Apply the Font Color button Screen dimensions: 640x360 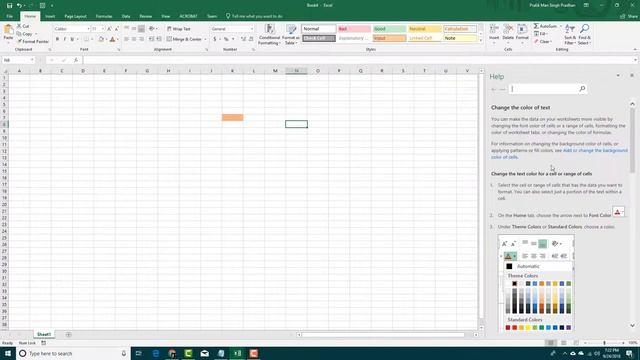pos(113,39)
